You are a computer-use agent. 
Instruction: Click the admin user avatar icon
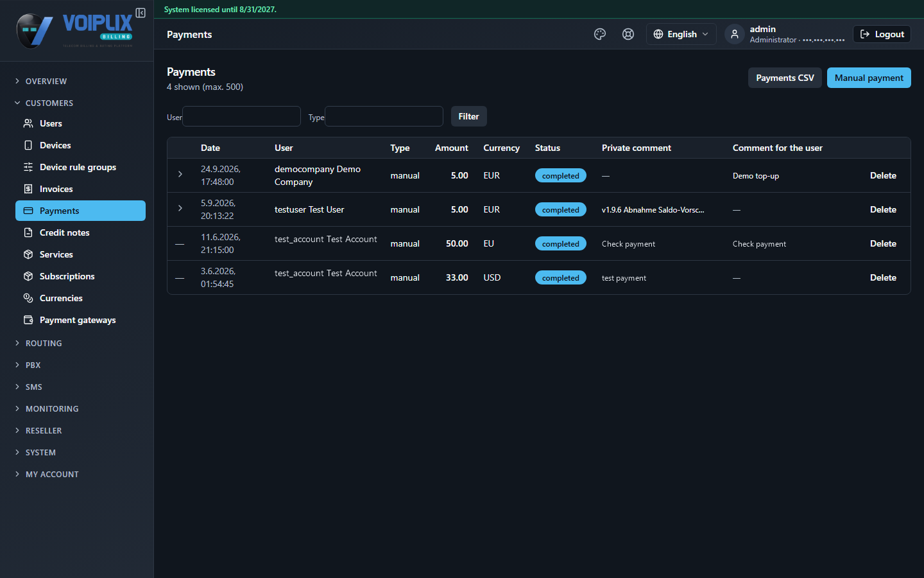click(735, 34)
